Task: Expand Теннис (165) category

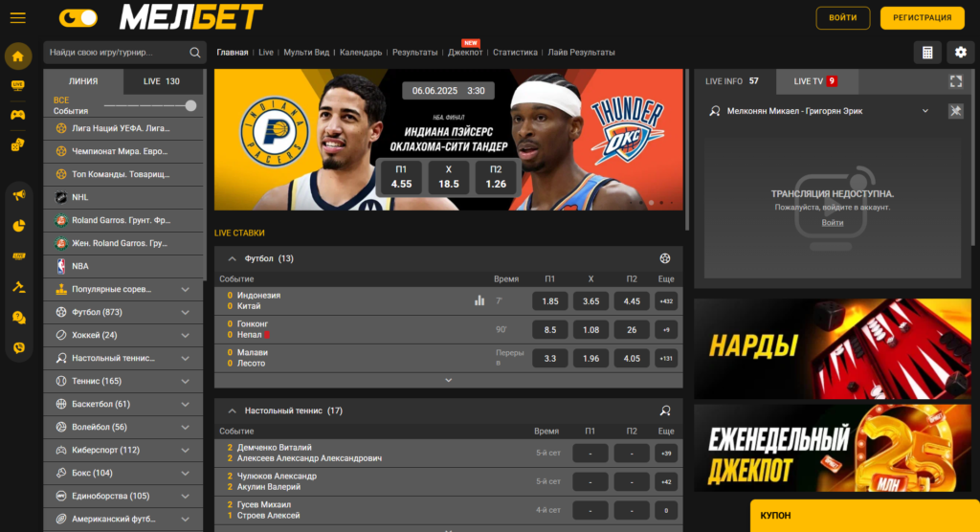Action: tap(123, 381)
